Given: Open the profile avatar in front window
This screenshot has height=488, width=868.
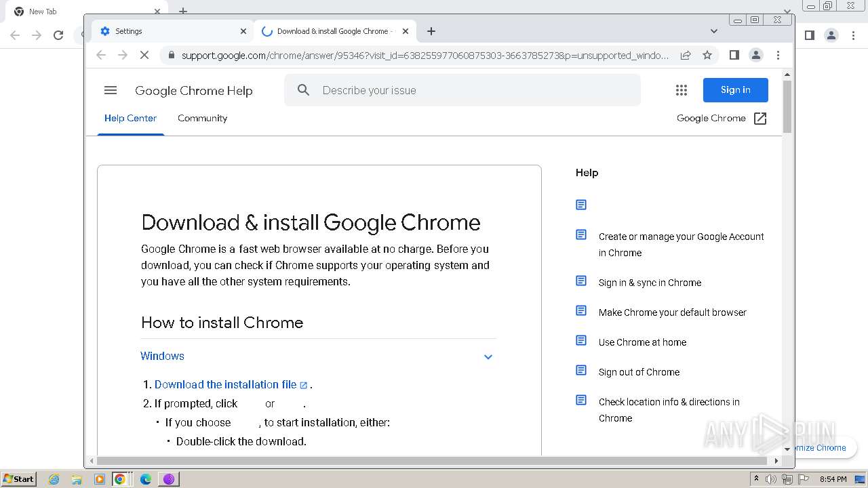Looking at the screenshot, I should click(x=756, y=55).
